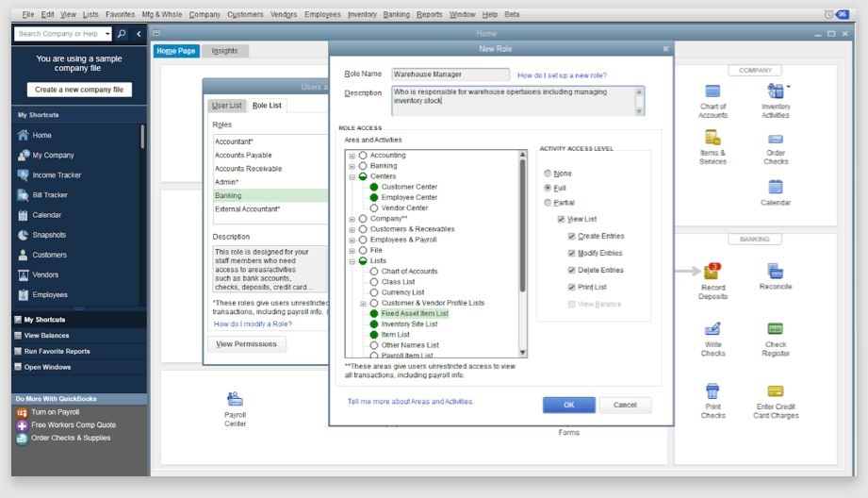868x498 pixels.
Task: Open Chart of Accounts icon
Action: pyautogui.click(x=712, y=91)
